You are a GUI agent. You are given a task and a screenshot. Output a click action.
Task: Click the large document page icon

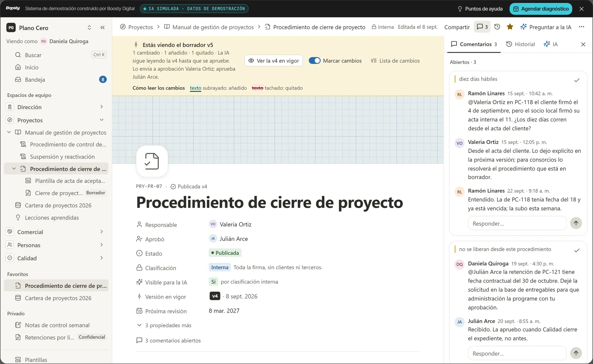[x=152, y=161]
